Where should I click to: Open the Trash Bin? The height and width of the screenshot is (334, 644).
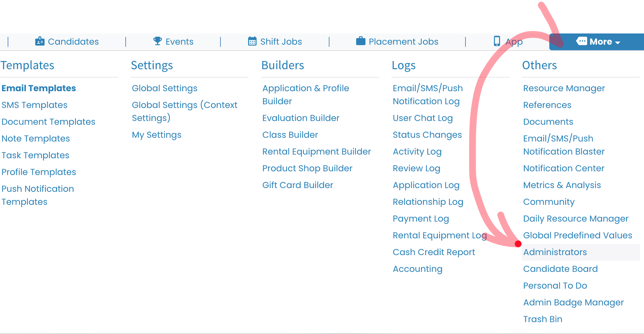coord(543,319)
